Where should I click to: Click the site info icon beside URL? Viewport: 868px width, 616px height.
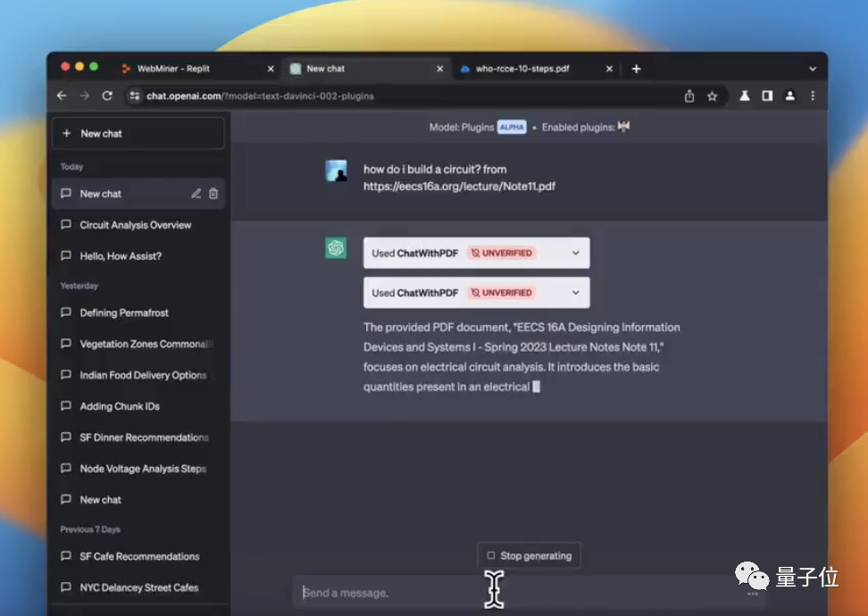tap(135, 96)
